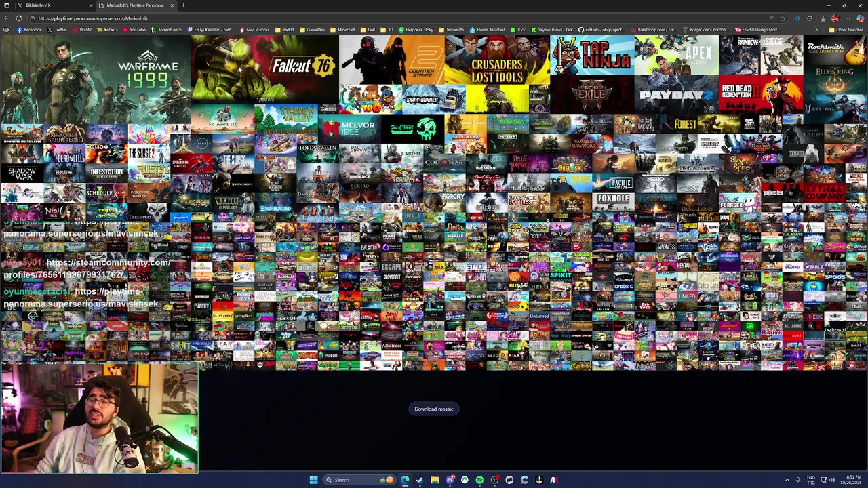Select the Shadow of War tile
The height and width of the screenshot is (488, 868).
[21, 172]
